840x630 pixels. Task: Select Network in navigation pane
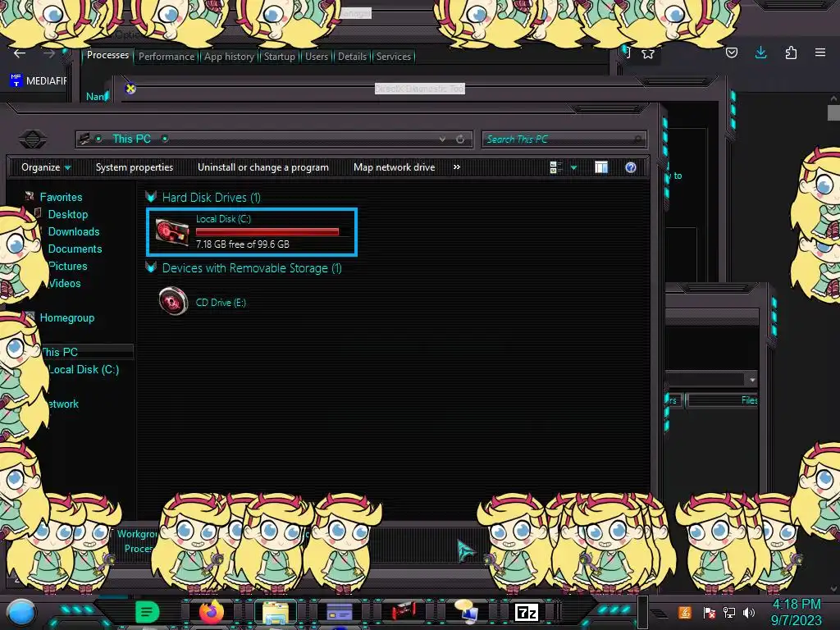[x=62, y=404]
